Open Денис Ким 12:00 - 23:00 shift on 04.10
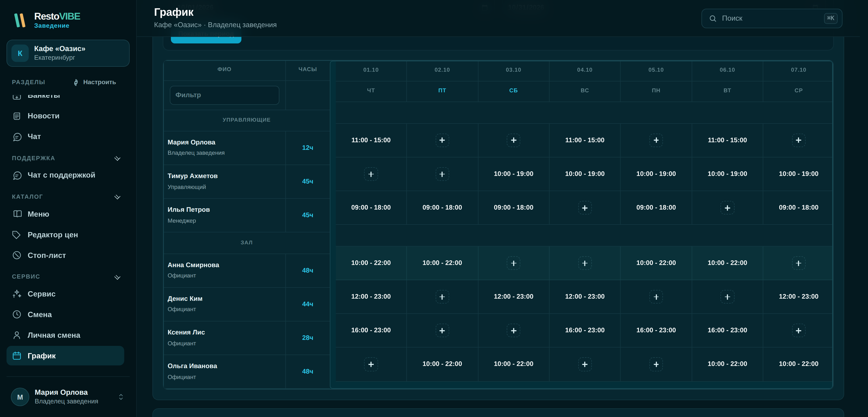The image size is (868, 417). [x=585, y=296]
